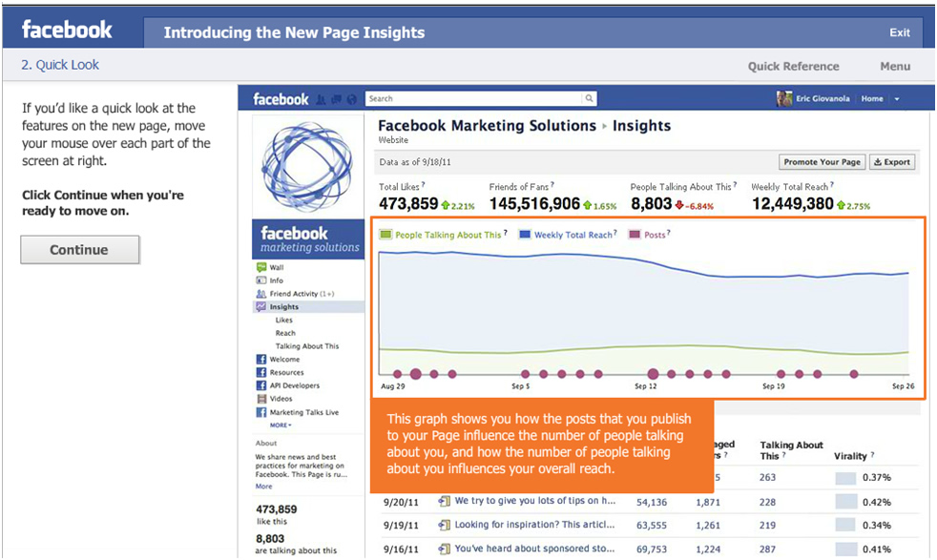
Task: Click the search magnifier icon
Action: 590,98
